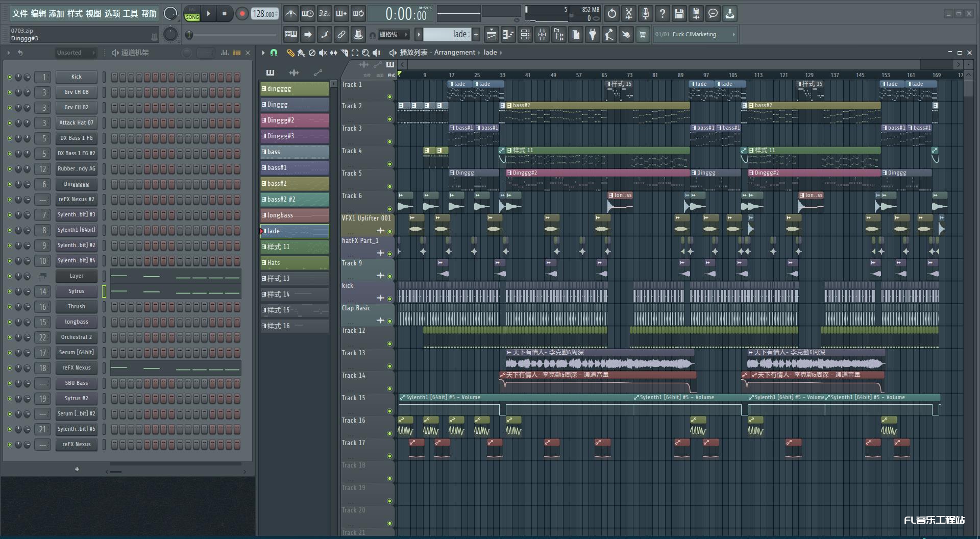Open pattern menu arrow left of lade selector
Viewport: 980px width, 539px height.
(x=419, y=35)
